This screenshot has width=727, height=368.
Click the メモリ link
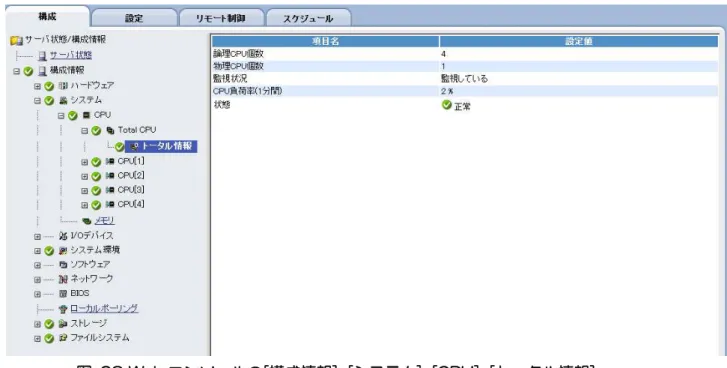click(x=105, y=221)
